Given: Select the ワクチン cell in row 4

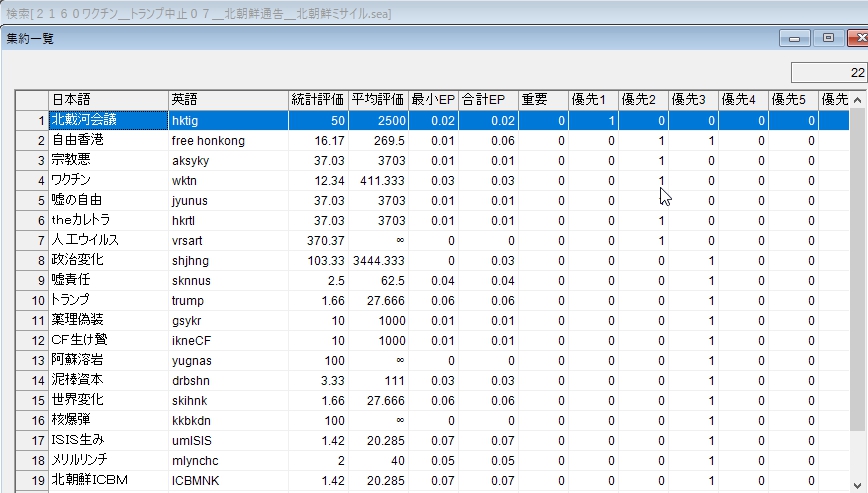Looking at the screenshot, I should pyautogui.click(x=108, y=181).
